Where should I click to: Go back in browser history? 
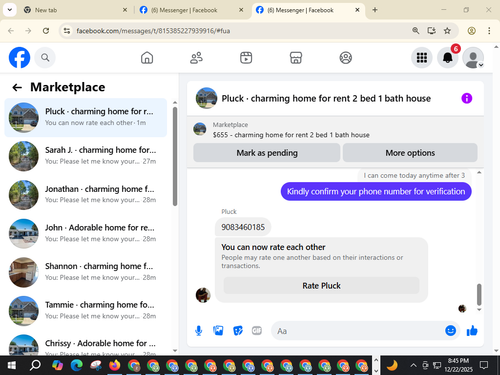[x=11, y=31]
